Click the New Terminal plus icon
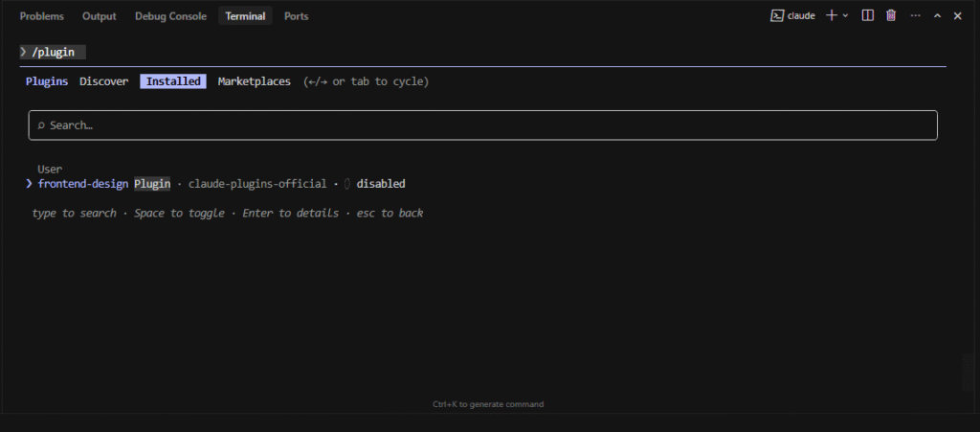Screen dimensions: 980x432 831,15
